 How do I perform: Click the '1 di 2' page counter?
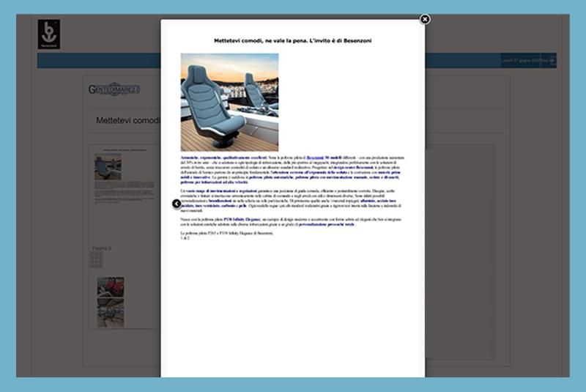point(185,238)
